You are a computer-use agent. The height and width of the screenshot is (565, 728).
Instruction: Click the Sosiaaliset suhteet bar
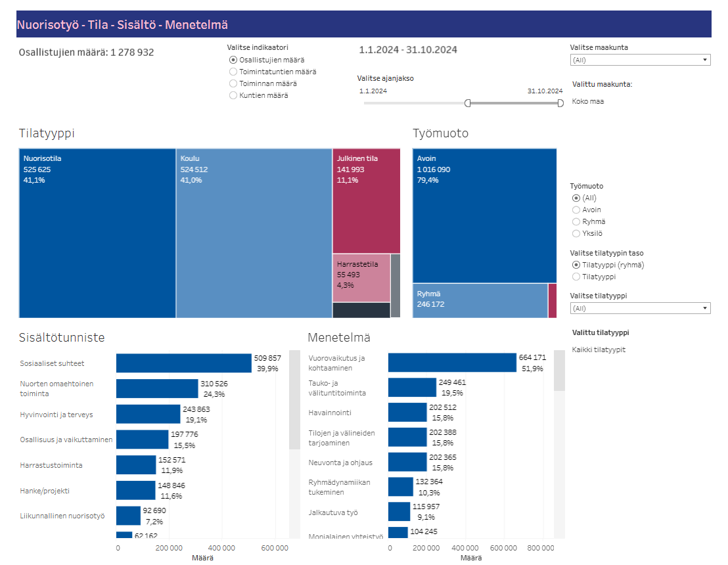pyautogui.click(x=184, y=363)
